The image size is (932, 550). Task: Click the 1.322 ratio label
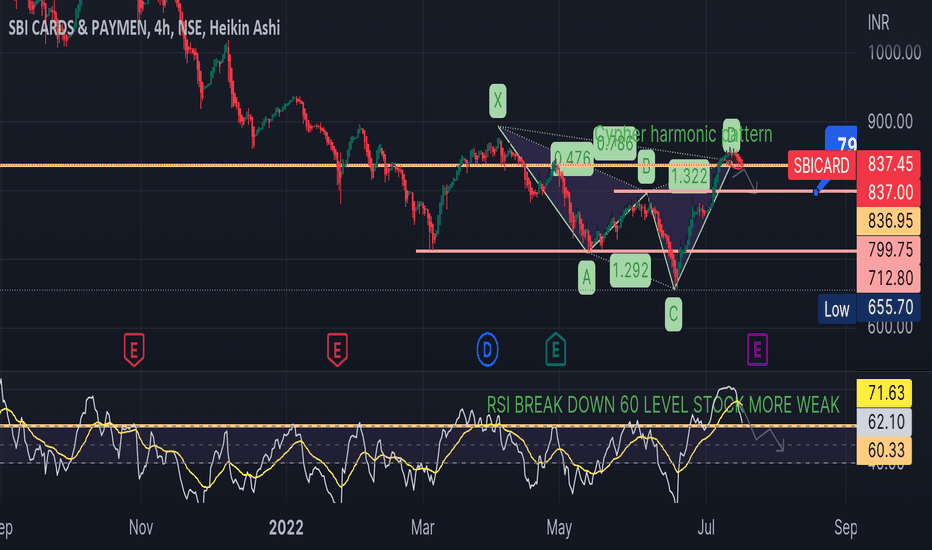point(689,176)
